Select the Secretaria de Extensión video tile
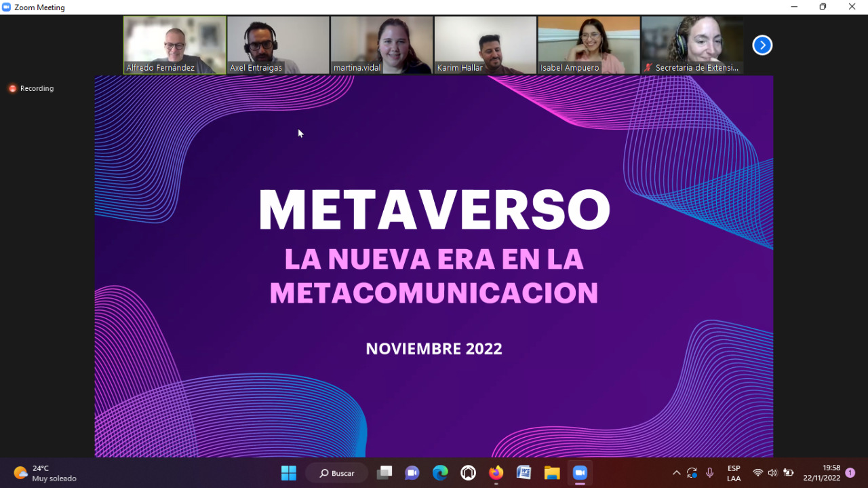 point(692,45)
